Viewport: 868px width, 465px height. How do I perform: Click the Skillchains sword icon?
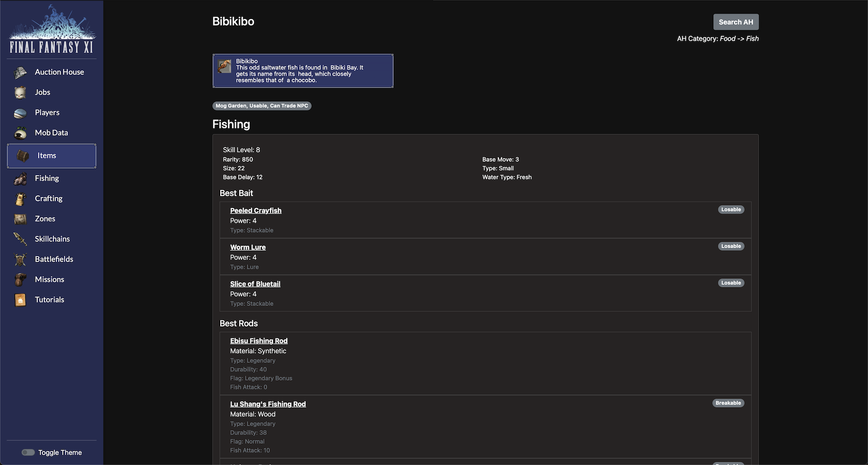[x=20, y=239]
